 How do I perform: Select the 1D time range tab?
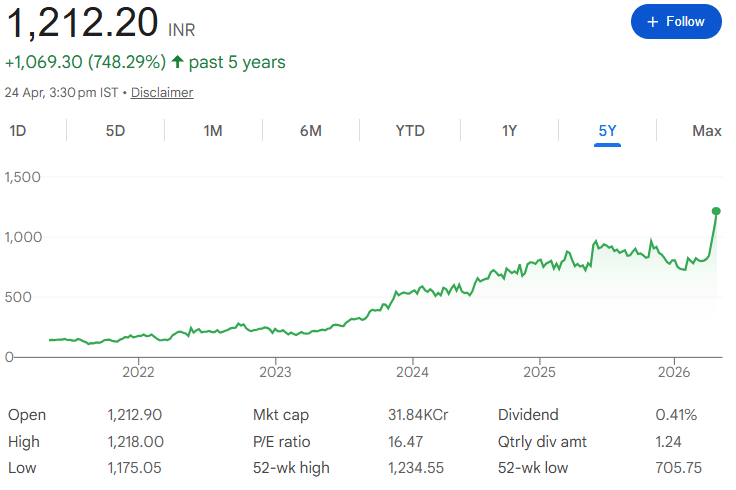18,131
